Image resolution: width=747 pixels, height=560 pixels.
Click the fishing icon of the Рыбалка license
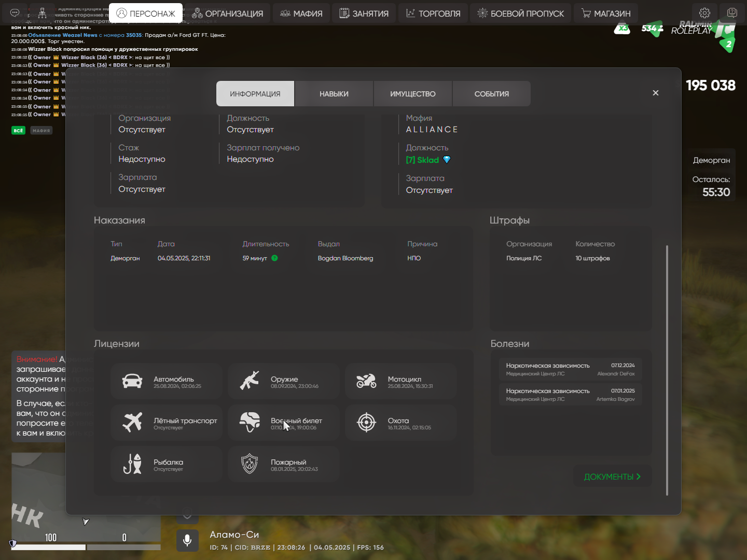click(x=132, y=464)
